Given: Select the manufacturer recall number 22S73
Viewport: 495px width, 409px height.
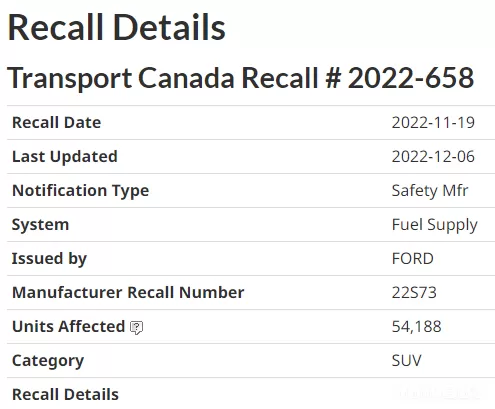Looking at the screenshot, I should point(414,293).
